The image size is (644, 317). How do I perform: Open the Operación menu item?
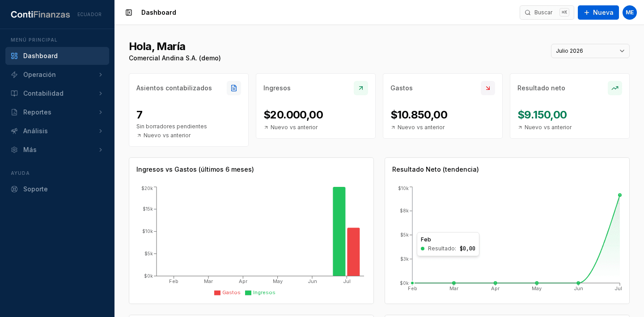pyautogui.click(x=57, y=75)
